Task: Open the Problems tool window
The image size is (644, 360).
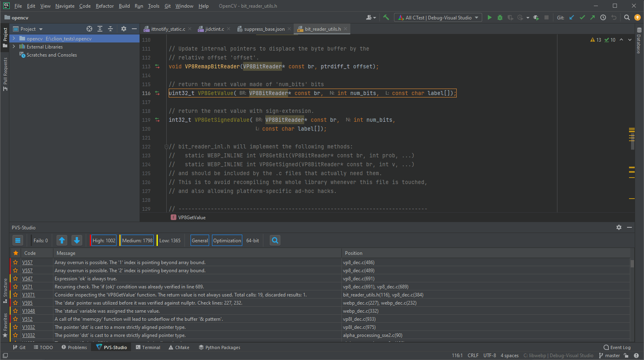Action: pos(74,347)
